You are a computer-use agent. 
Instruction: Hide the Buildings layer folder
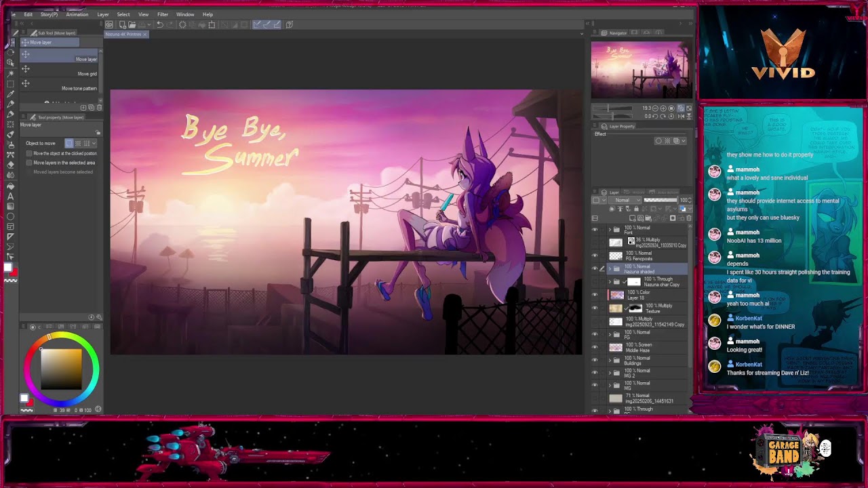tap(595, 360)
